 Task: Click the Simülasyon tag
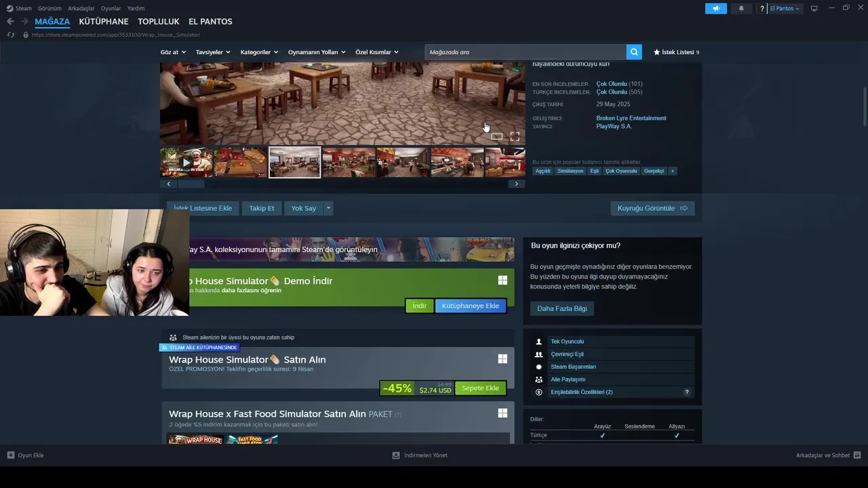pyautogui.click(x=570, y=171)
